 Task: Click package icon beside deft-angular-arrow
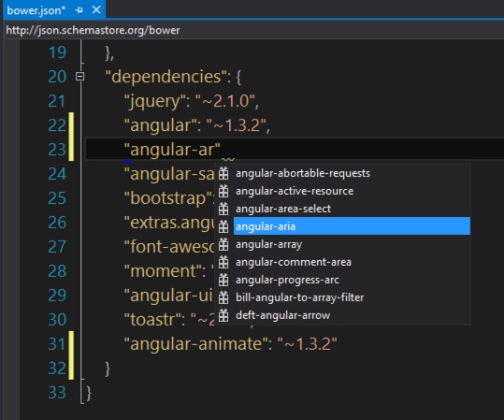coord(223,315)
